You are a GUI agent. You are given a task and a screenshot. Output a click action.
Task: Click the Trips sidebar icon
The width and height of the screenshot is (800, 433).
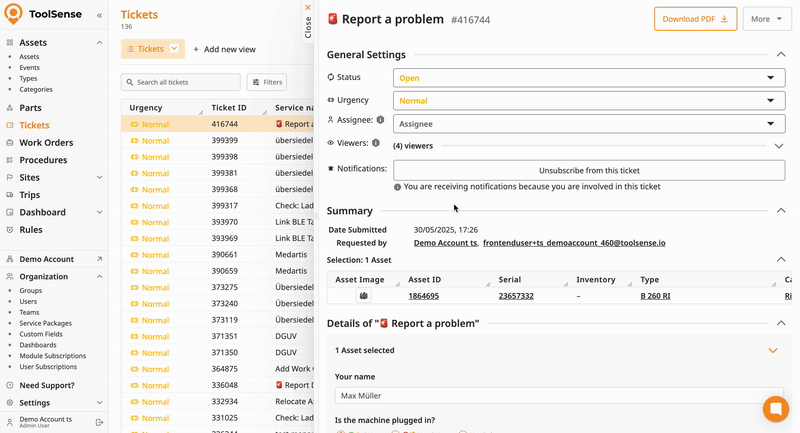(10, 195)
